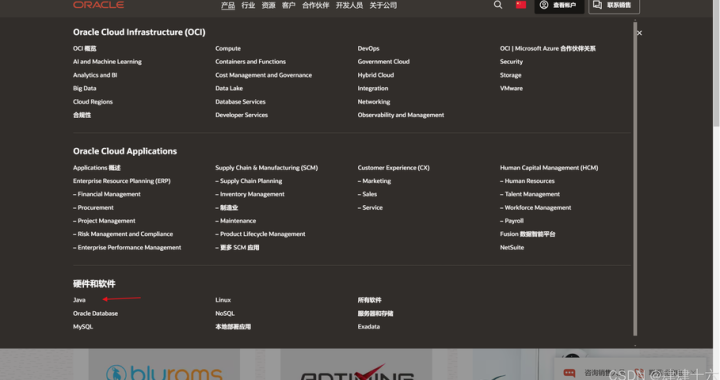720x380 pixels.
Task: Open the search magnifier icon
Action: [498, 5]
